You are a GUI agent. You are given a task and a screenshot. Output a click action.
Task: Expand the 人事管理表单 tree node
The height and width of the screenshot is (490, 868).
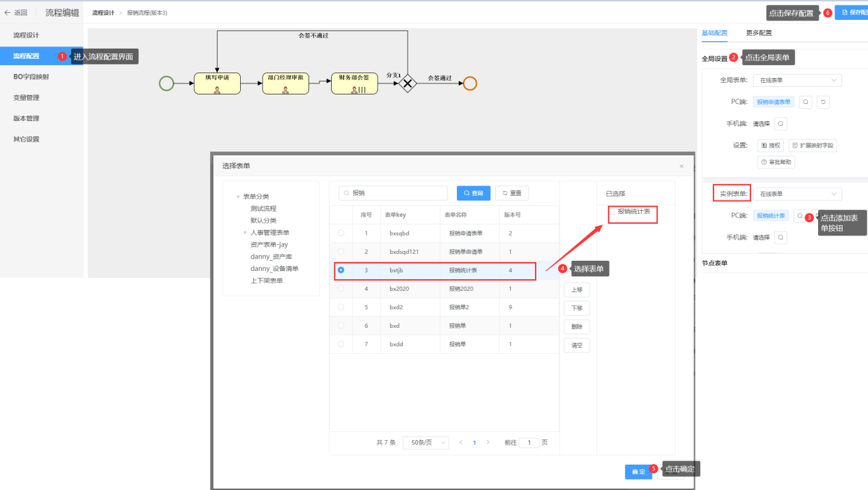[x=246, y=233]
